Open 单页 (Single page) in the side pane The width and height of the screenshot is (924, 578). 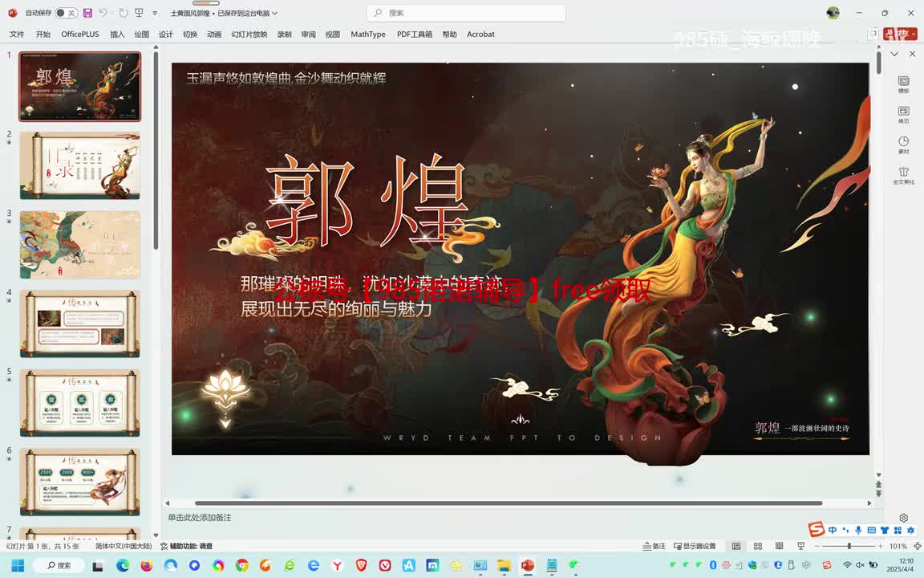click(x=903, y=115)
